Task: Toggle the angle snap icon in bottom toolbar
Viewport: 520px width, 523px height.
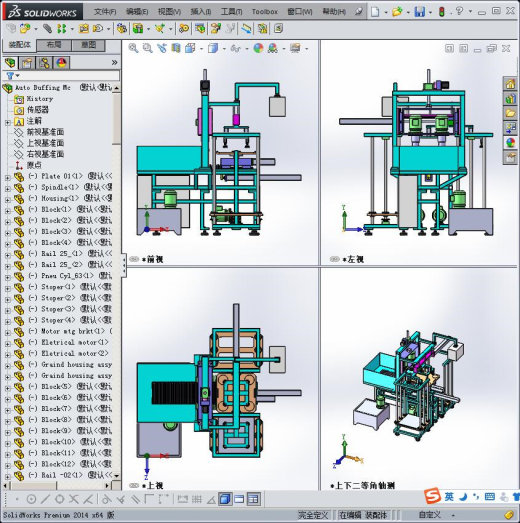Action: click(x=211, y=499)
